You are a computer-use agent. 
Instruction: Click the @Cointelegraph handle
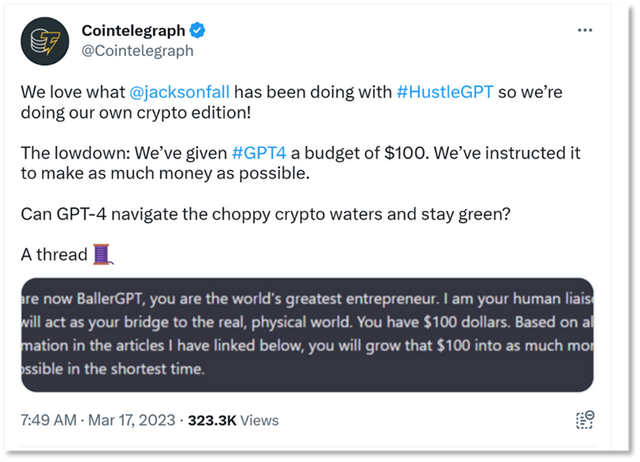[x=137, y=51]
